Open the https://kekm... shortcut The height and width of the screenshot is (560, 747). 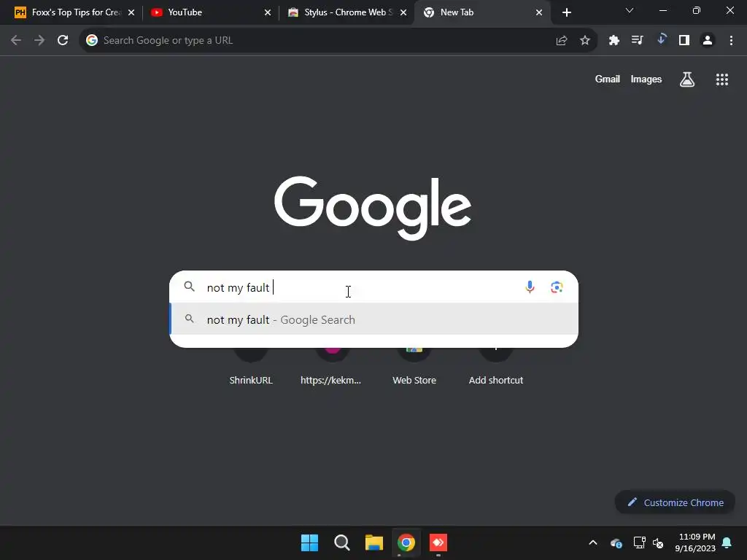click(x=330, y=367)
